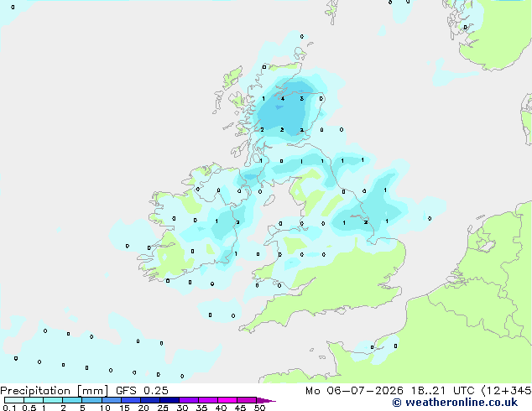Click legend swatch between 15 and 20
This screenshot has width=532, height=411.
pyautogui.click(x=131, y=400)
